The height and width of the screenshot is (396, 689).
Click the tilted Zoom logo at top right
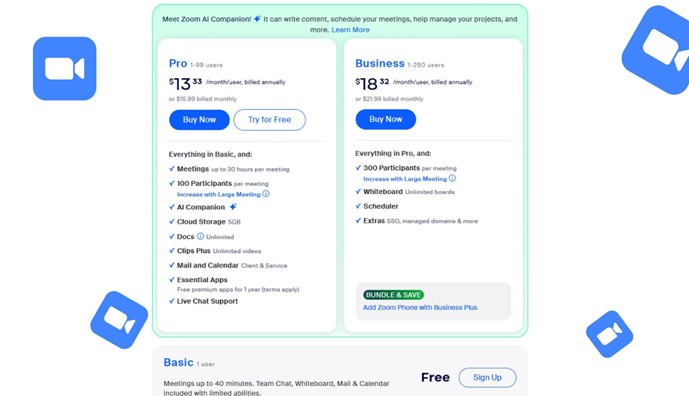click(x=657, y=50)
